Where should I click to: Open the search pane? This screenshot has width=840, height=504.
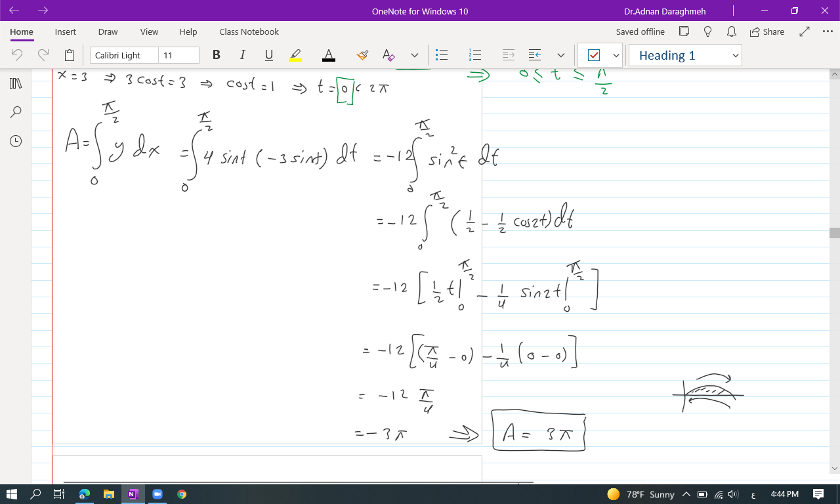pos(16,112)
